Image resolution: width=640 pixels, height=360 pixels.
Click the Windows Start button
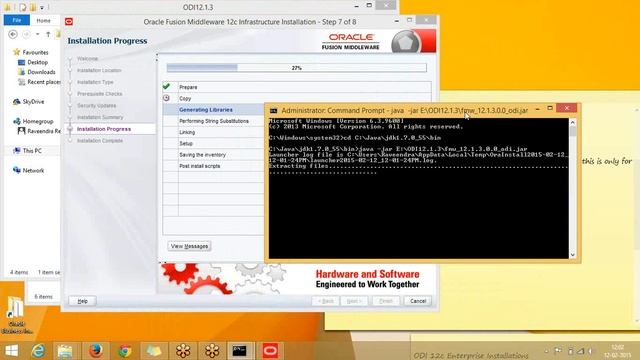pyautogui.click(x=11, y=351)
